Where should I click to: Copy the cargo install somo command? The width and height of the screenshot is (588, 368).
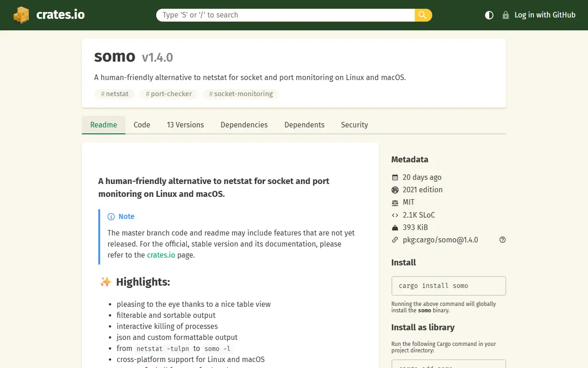coord(448,286)
